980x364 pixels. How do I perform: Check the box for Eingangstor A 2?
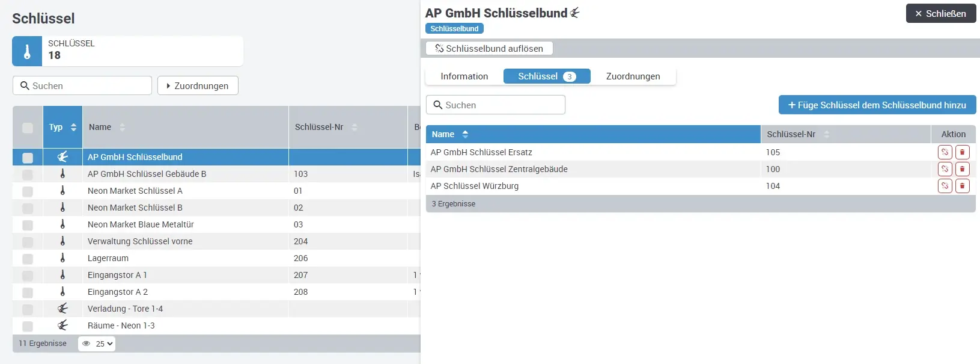[x=28, y=292]
